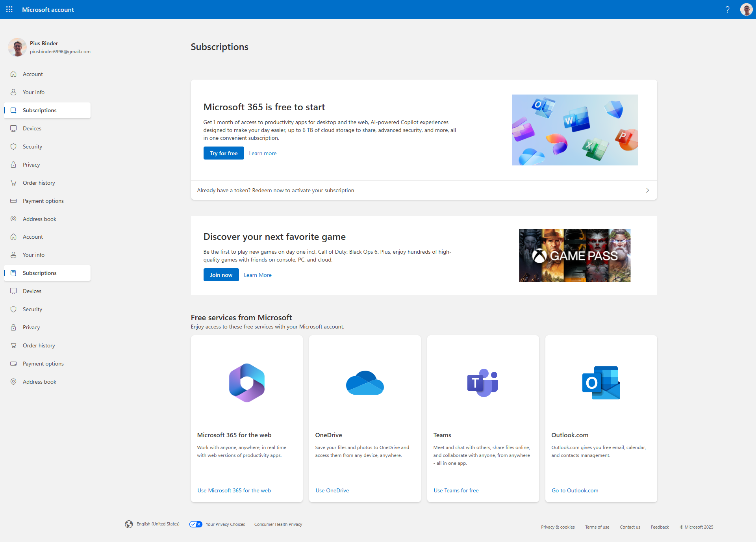The image size is (756, 542).
Task: Open the Feedback link in the footer
Action: [x=660, y=527]
